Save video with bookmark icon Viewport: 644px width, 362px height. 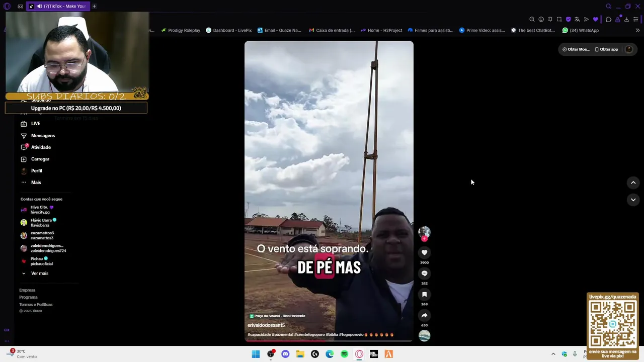(424, 295)
